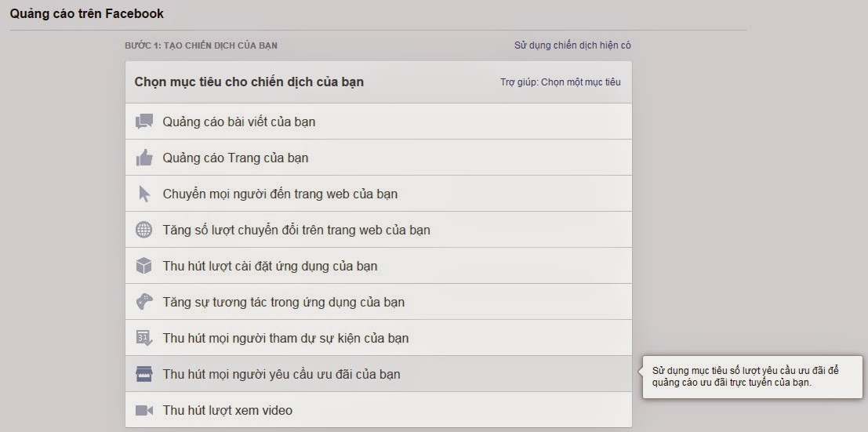Image resolution: width=868 pixels, height=432 pixels.
Task: Click the video camera icon for video views
Action: (x=144, y=410)
